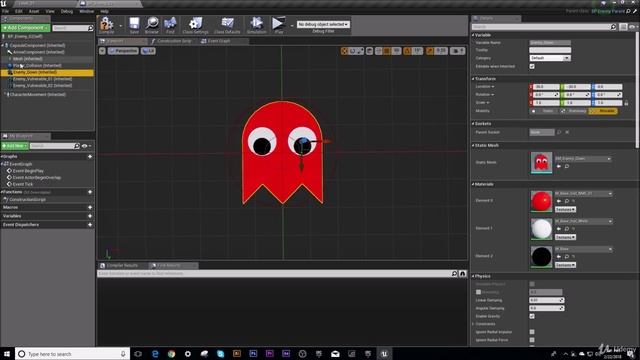Open the File menu
640x360 pixels.
pyautogui.click(x=5, y=11)
